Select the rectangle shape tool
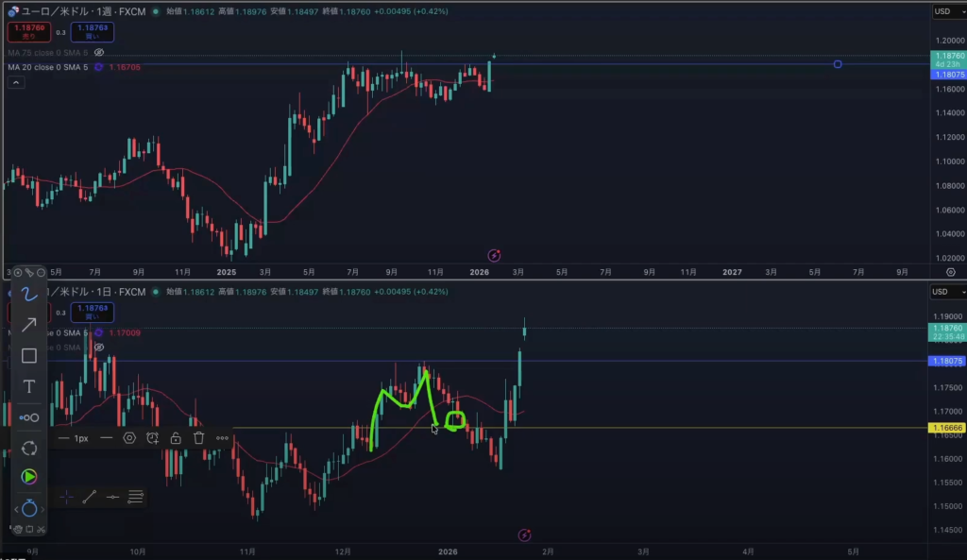Viewport: 967px width, 560px height. pos(29,356)
